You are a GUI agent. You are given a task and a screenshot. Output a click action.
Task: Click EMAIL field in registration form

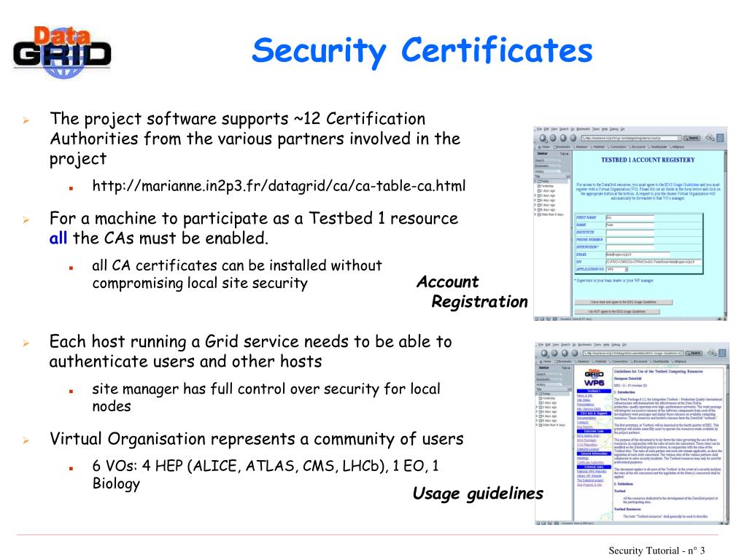tap(638, 254)
